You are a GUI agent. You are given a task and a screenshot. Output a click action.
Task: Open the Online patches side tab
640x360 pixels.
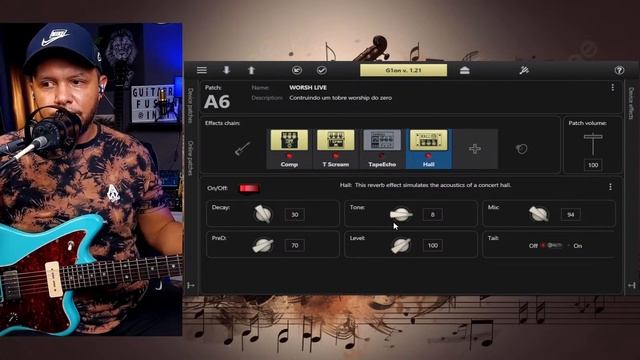[x=190, y=158]
